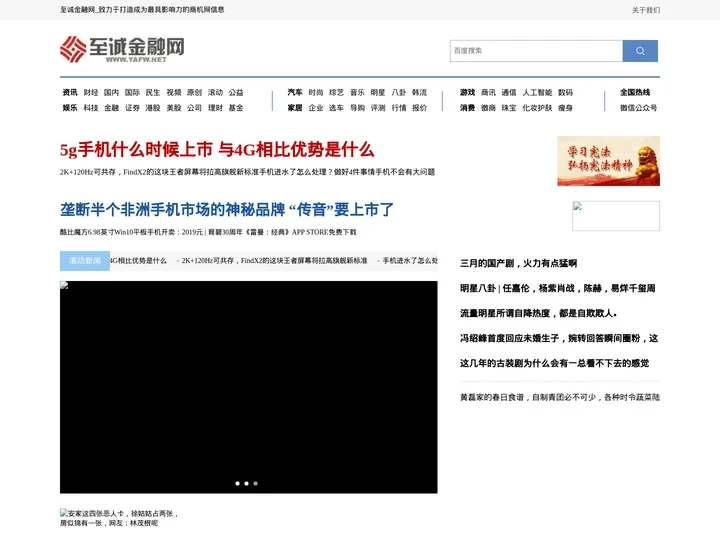Open the 证券 navigation link

click(x=132, y=108)
